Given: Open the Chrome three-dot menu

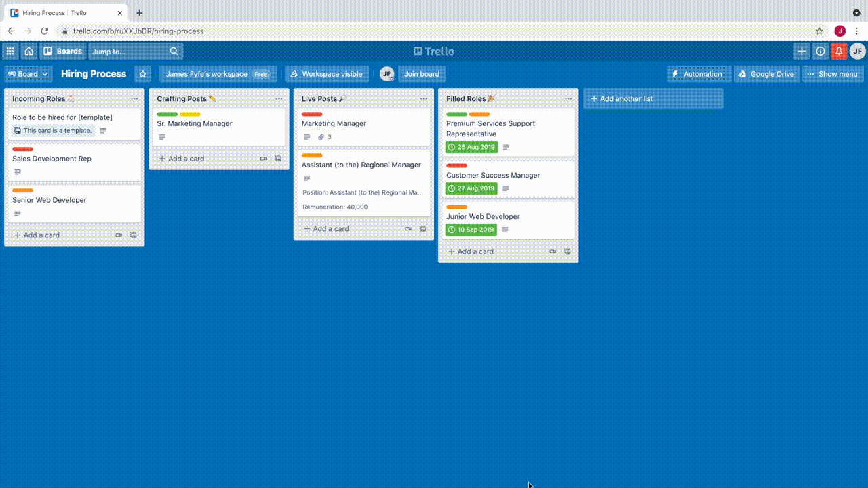Looking at the screenshot, I should tap(857, 31).
